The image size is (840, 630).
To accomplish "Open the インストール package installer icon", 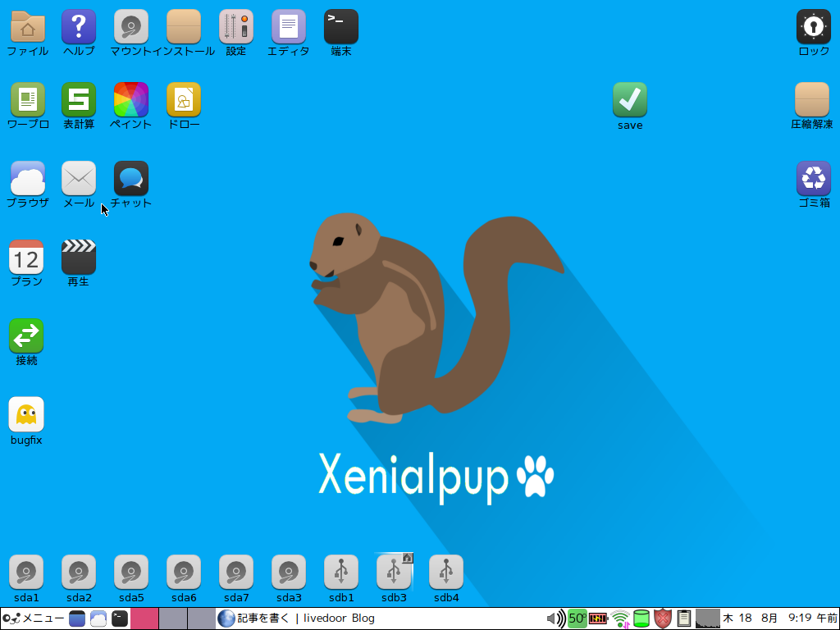I will coord(184,27).
